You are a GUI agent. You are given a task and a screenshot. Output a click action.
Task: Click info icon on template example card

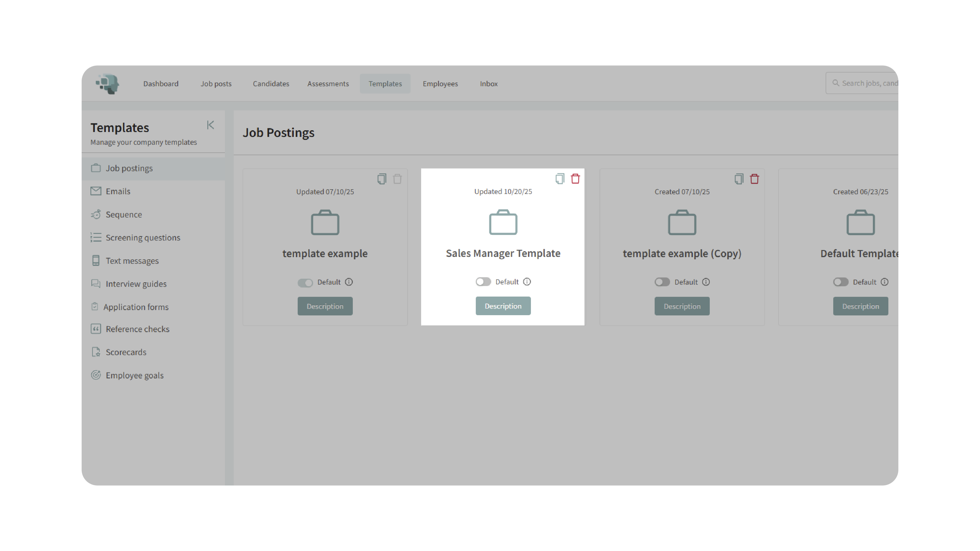pos(349,282)
